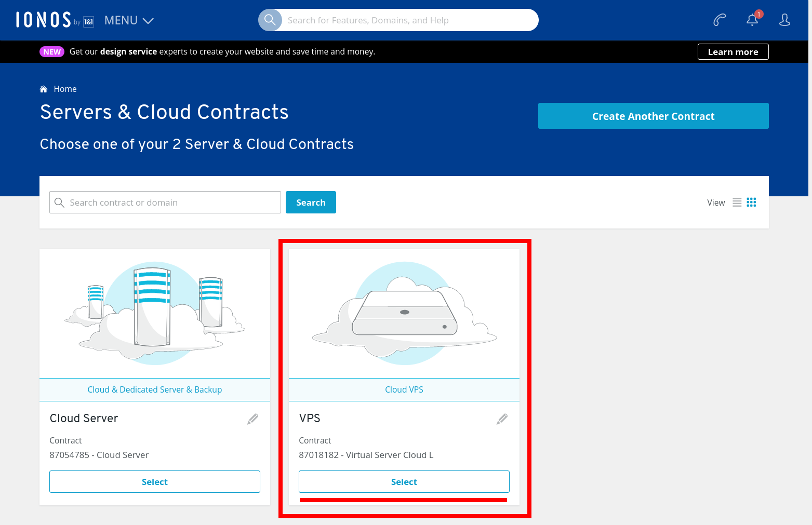Viewport: 812px width, 525px height.
Task: Click contract text 87054785 - Cloud Server
Action: pyautogui.click(x=99, y=455)
